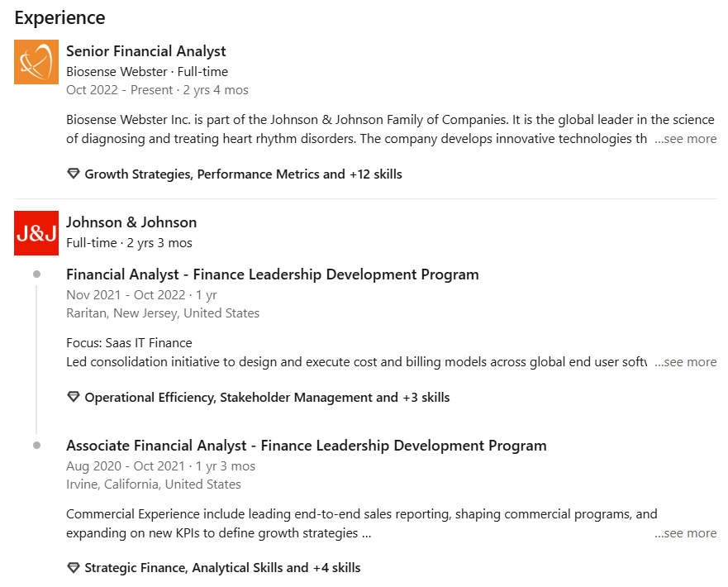Image resolution: width=728 pixels, height=587 pixels.
Task: Click the timeline bullet beside Financial Analyst role
Action: [x=36, y=274]
